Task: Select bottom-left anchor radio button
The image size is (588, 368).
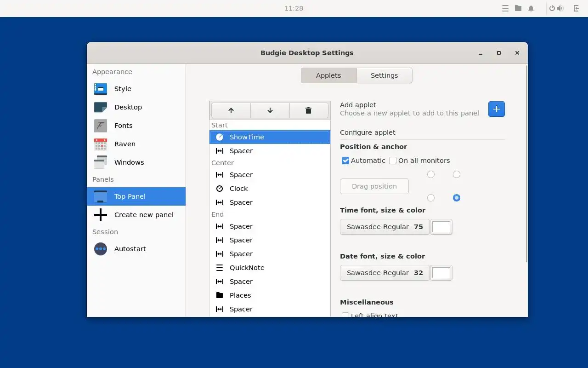Action: point(431,198)
